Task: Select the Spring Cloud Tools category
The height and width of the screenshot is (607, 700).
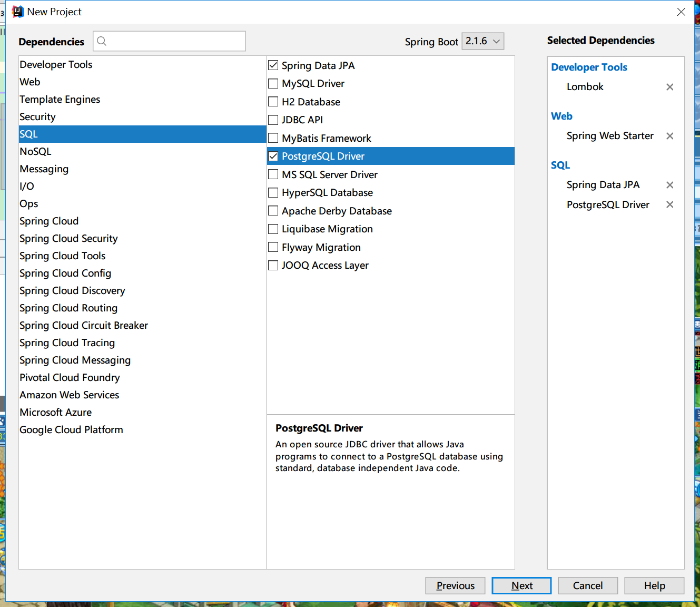Action: [142, 256]
